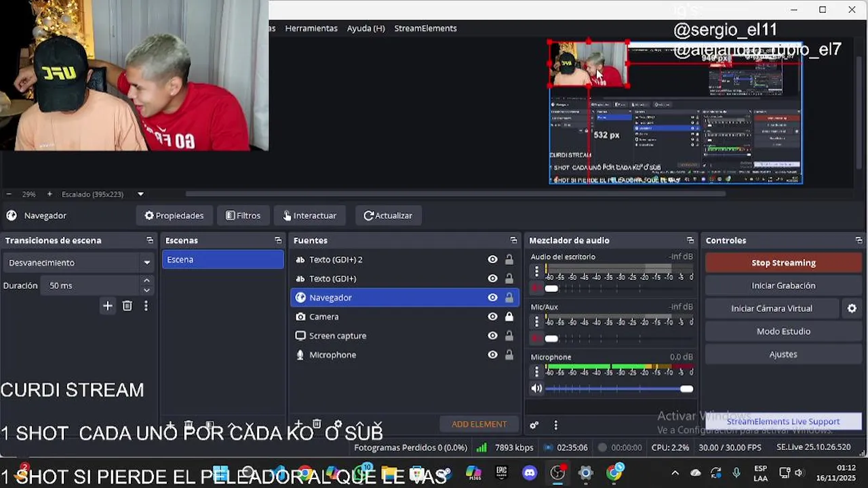The height and width of the screenshot is (488, 868).
Task: Click Actualizar to refresh browser source
Action: click(x=388, y=216)
